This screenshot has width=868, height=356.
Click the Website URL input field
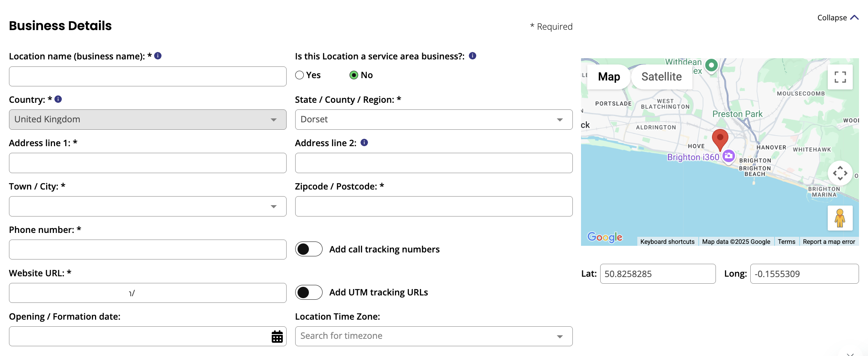148,293
